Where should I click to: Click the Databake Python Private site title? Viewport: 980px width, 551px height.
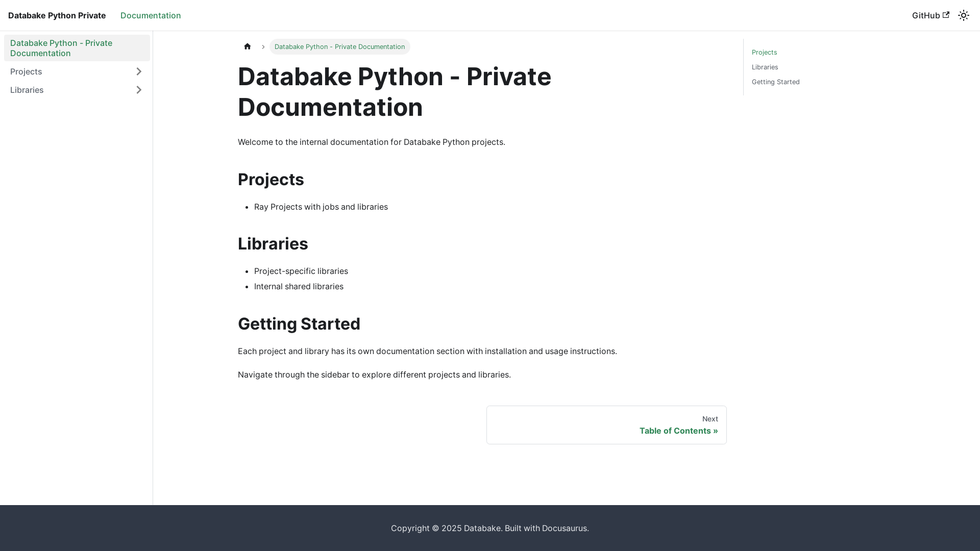57,15
